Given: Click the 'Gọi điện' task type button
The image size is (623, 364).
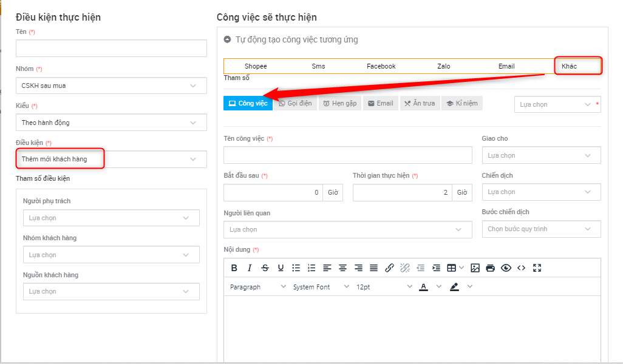Looking at the screenshot, I should pos(295,103).
